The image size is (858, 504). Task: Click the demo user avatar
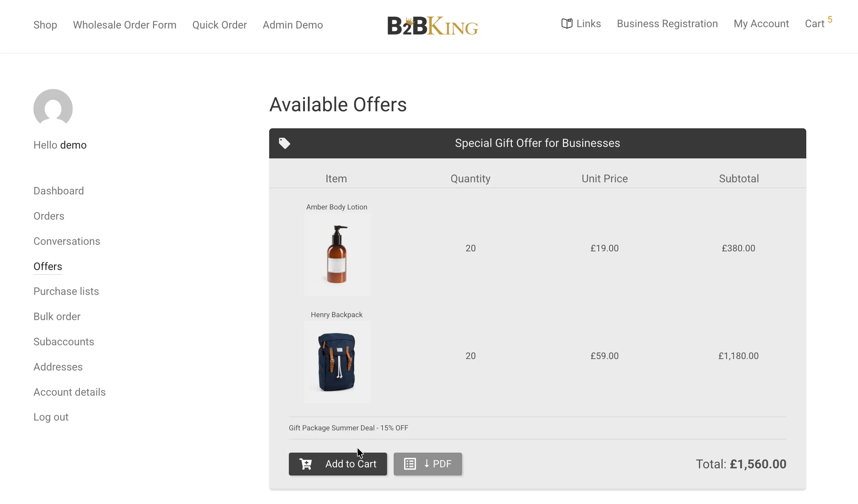(x=53, y=108)
